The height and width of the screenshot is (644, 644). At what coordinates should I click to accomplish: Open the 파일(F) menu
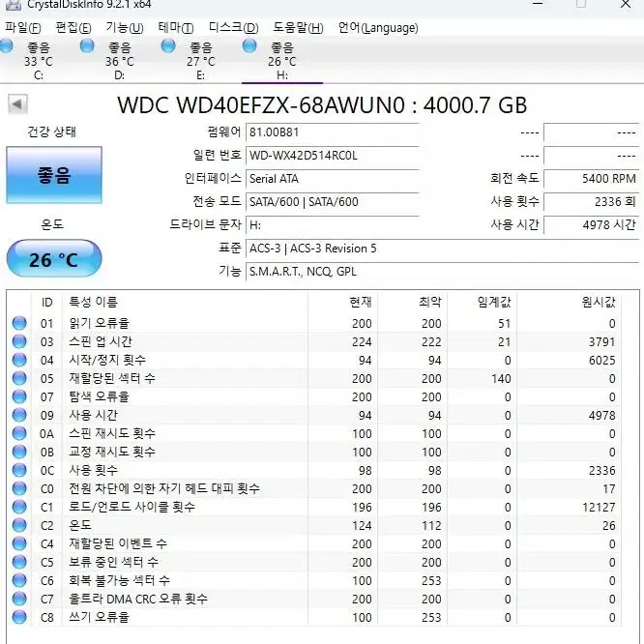pos(23,27)
